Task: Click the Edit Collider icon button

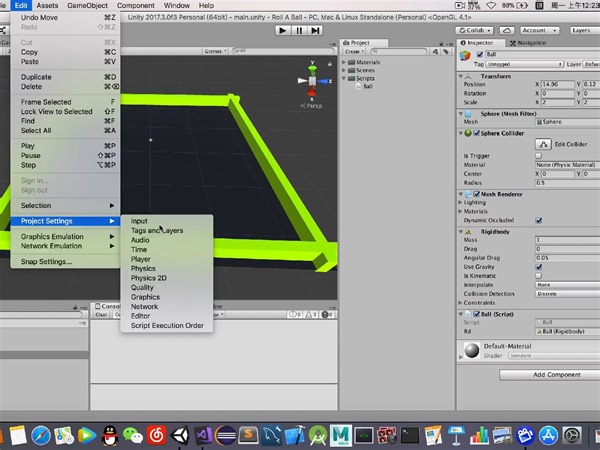Action: click(543, 144)
